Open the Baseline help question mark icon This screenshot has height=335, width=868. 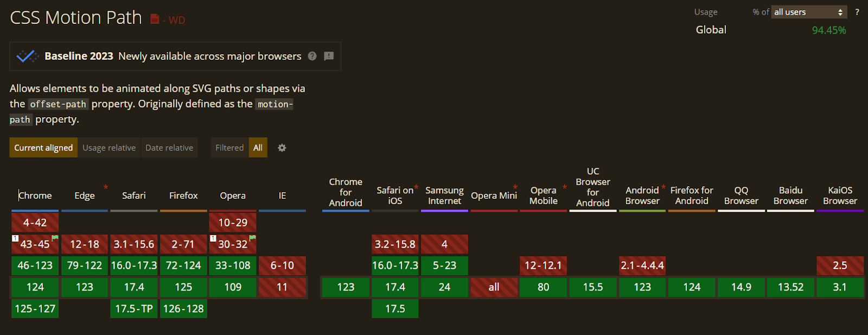(312, 56)
